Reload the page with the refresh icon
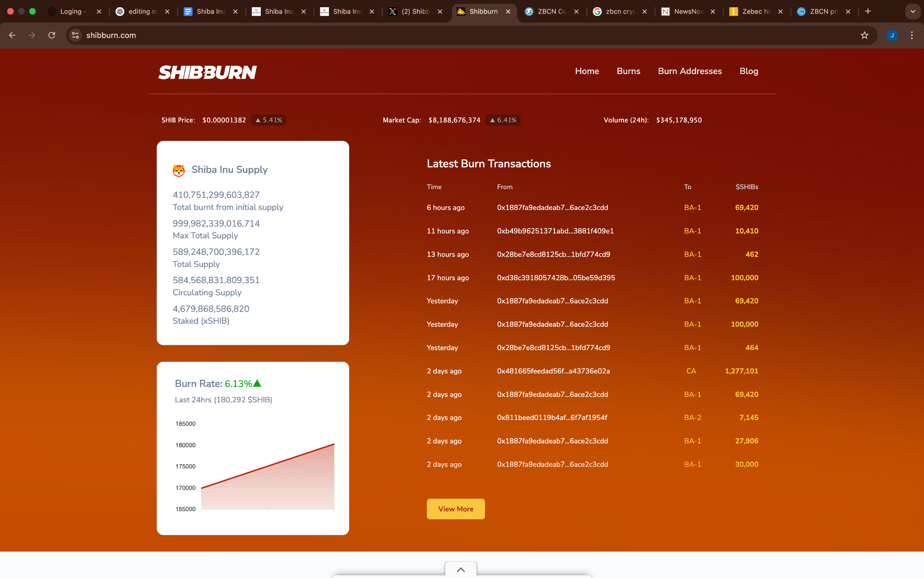The width and height of the screenshot is (924, 578). coord(52,35)
